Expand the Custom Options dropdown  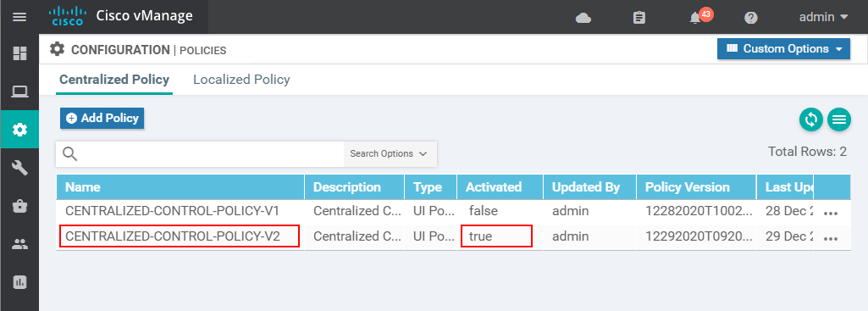click(x=783, y=49)
